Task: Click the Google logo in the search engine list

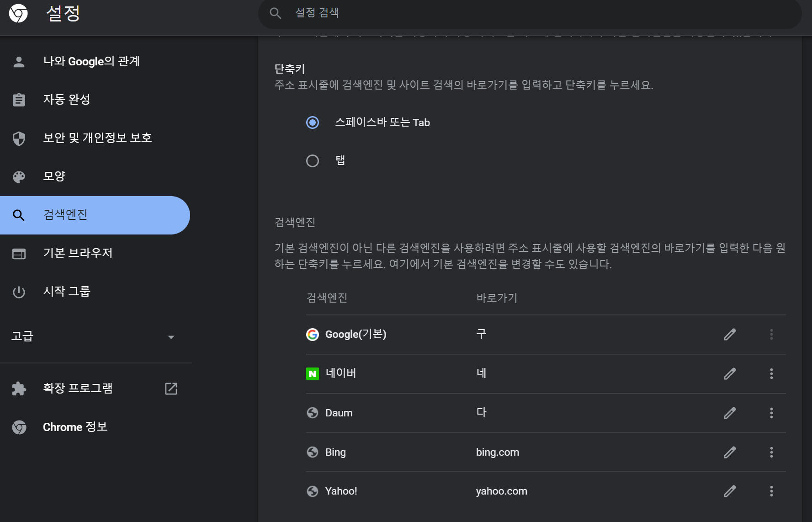Action: pyautogui.click(x=313, y=335)
